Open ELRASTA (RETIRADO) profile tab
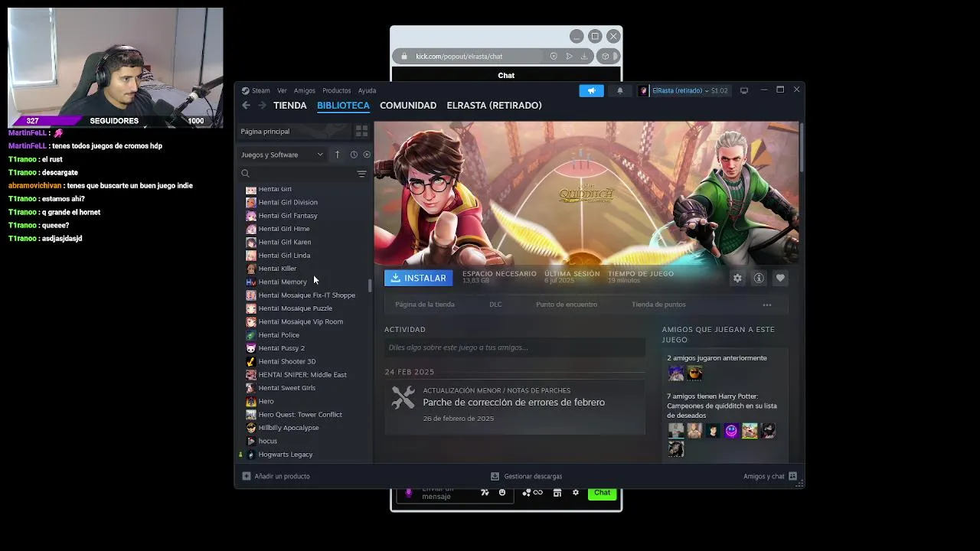The height and width of the screenshot is (551, 980). (x=494, y=106)
